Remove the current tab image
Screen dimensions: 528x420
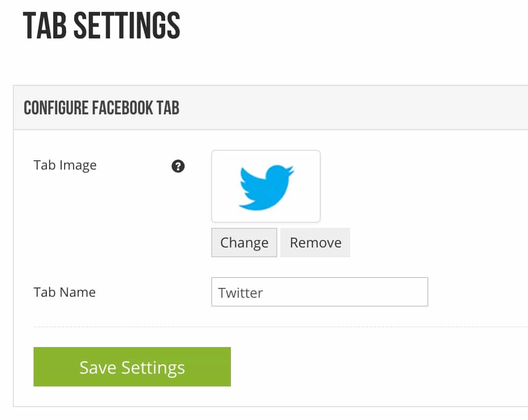(x=315, y=243)
